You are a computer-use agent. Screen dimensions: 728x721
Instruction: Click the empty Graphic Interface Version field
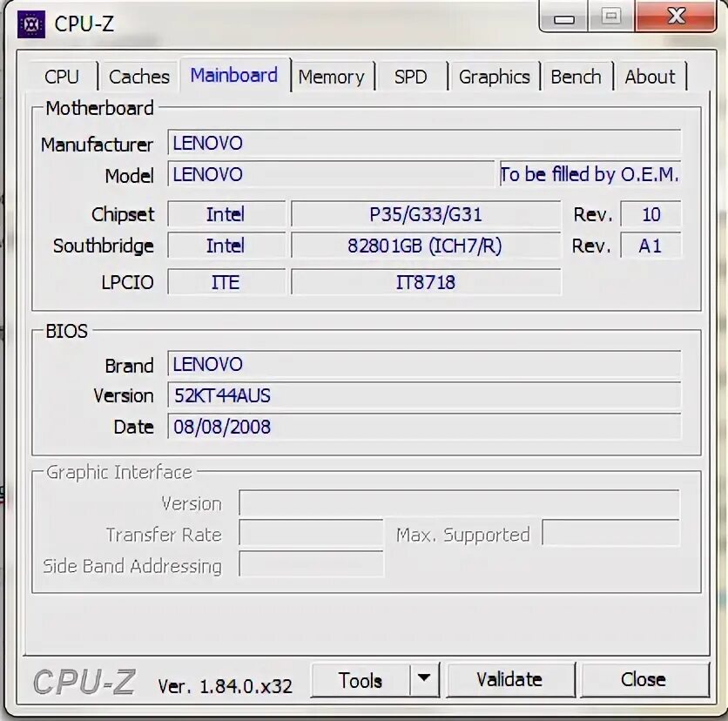point(459,502)
